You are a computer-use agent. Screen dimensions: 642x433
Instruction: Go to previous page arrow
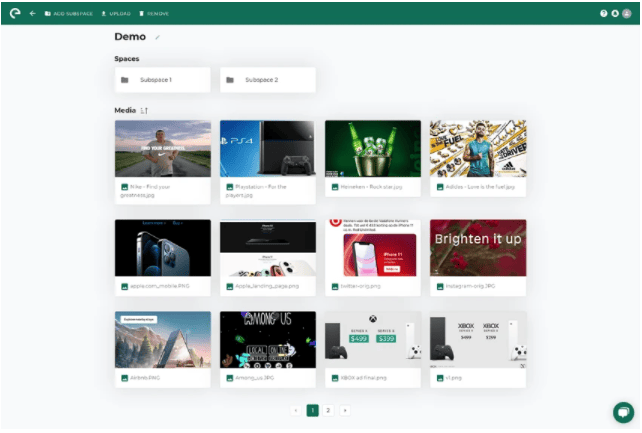click(x=296, y=410)
